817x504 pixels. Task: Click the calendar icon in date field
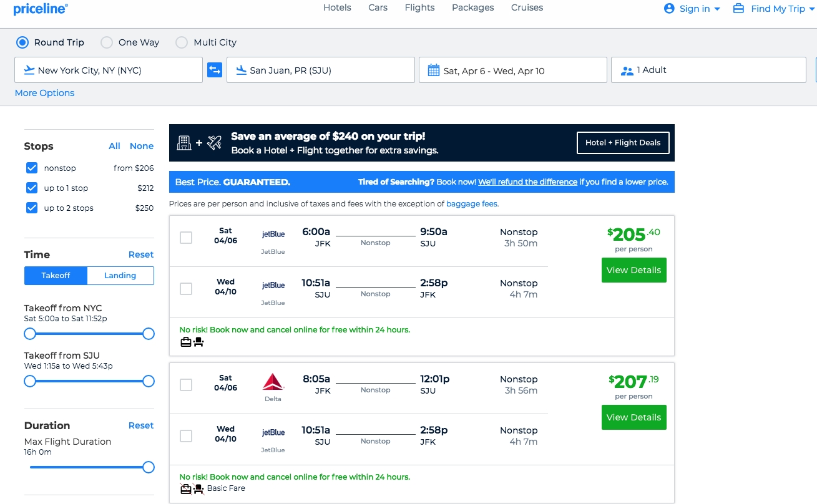click(x=434, y=70)
